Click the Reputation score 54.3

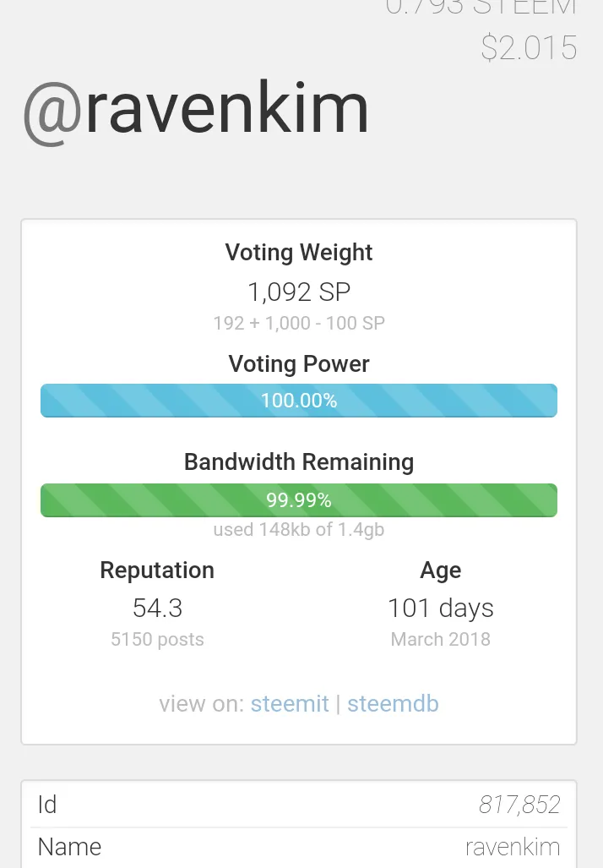(157, 608)
